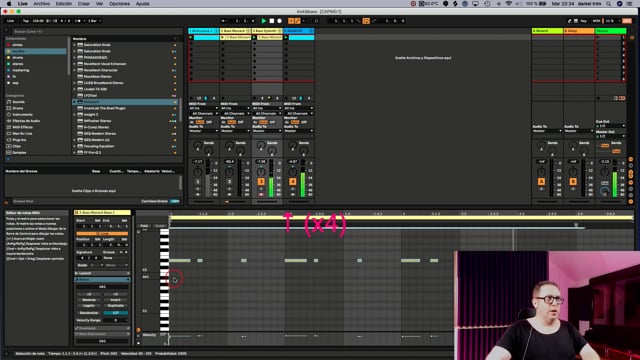
Task: Toggle the Fold button in the piano roll
Action: (x=144, y=226)
